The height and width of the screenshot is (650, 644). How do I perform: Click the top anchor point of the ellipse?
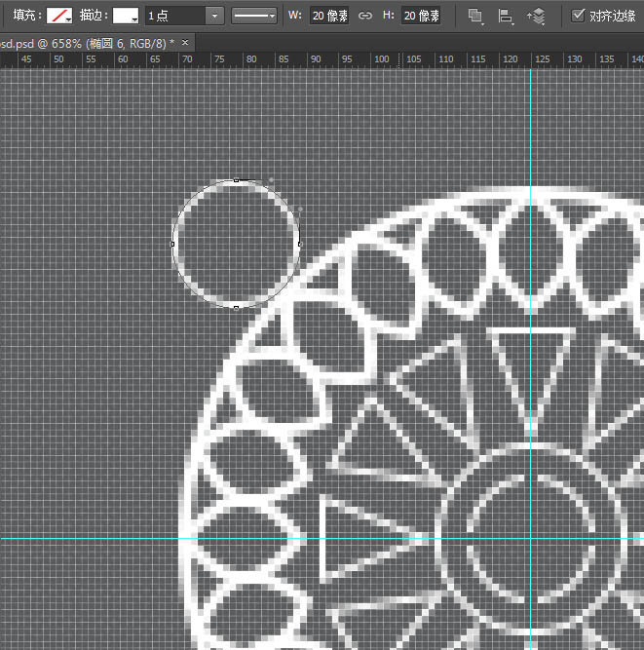coord(237,180)
